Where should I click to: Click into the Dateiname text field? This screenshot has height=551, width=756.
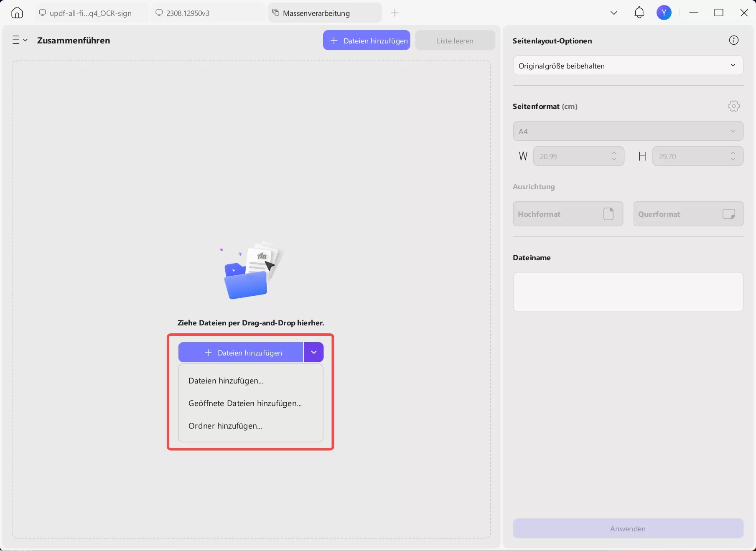click(x=628, y=292)
